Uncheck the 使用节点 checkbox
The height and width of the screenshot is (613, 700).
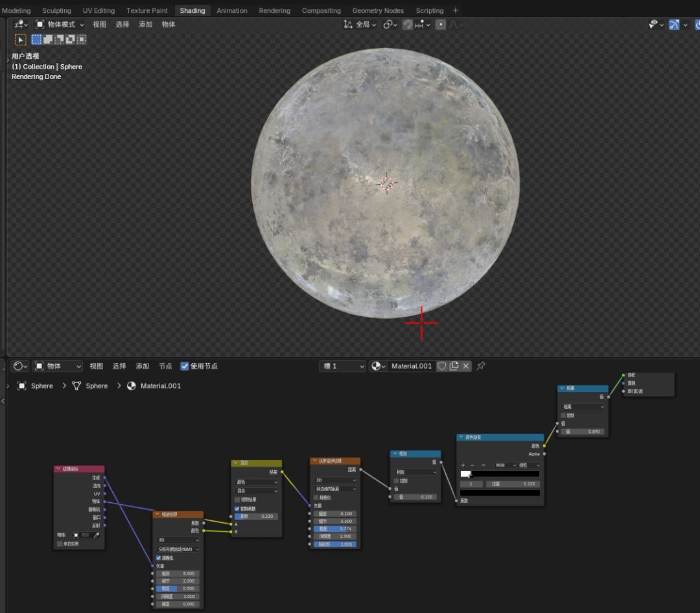coord(185,366)
